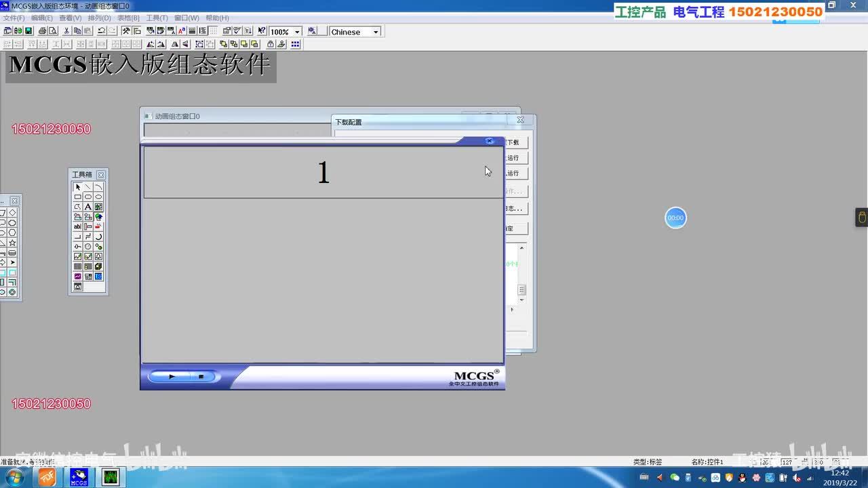868x488 pixels.
Task: Click the 确定 button in 下载配置 dialog
Action: click(516, 228)
